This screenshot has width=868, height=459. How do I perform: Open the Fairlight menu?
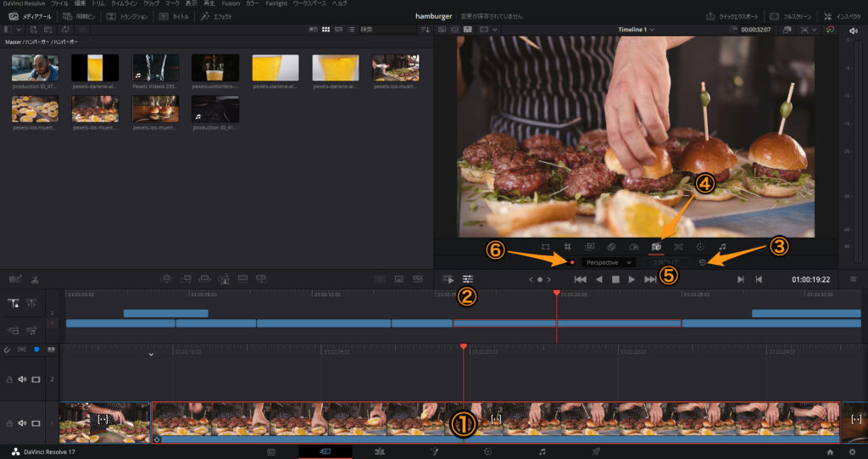pyautogui.click(x=276, y=4)
